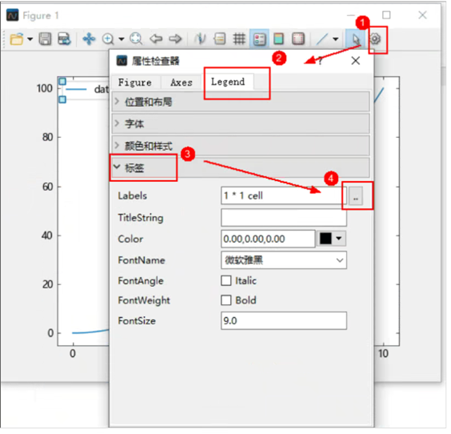
Task: Open property inspector via gear icon
Action: coord(375,39)
